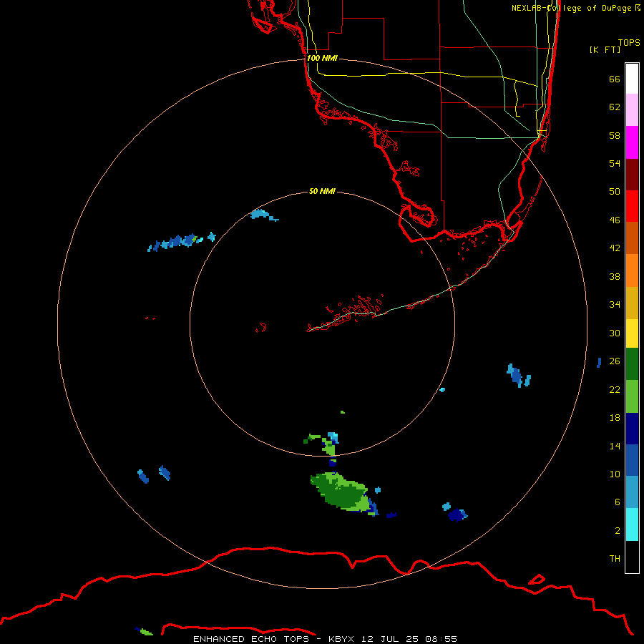Click the 'ENHANCED ECHO TOPS' title text
The image size is (644, 644).
[251, 639]
